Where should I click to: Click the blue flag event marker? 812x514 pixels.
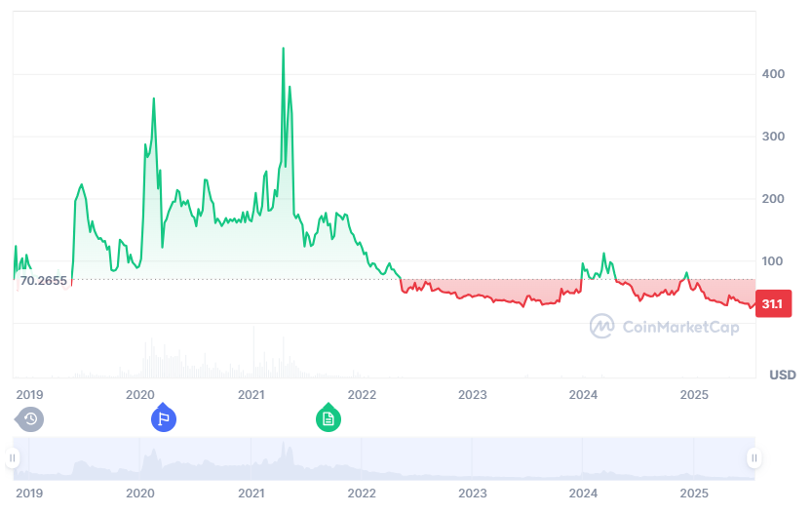click(x=163, y=419)
